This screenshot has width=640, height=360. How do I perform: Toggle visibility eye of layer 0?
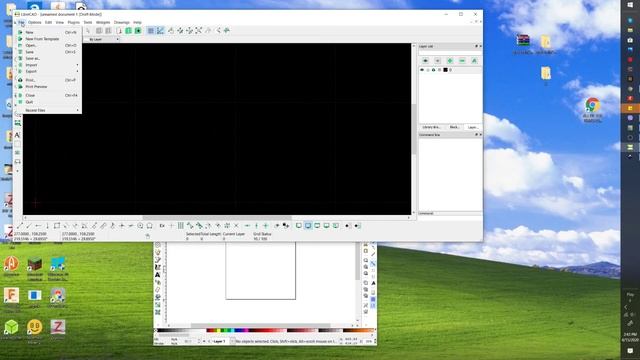click(422, 70)
